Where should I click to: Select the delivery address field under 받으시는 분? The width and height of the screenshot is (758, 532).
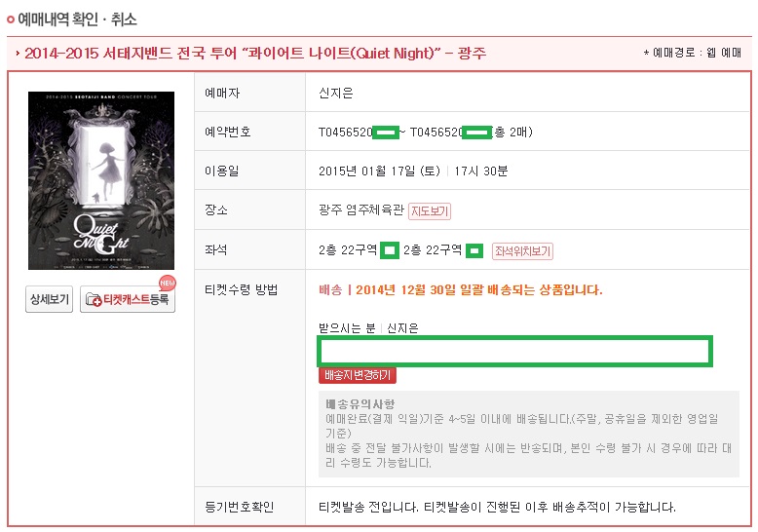pos(514,351)
